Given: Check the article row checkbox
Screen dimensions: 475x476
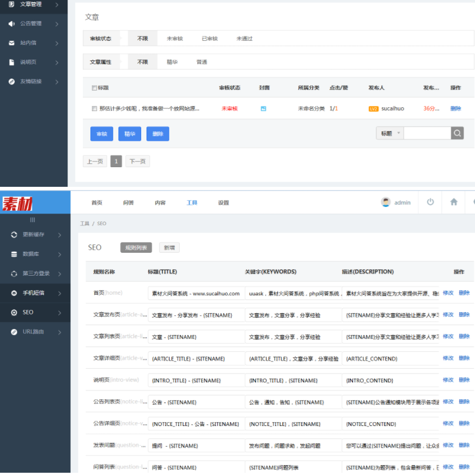Looking at the screenshot, I should tap(94, 108).
